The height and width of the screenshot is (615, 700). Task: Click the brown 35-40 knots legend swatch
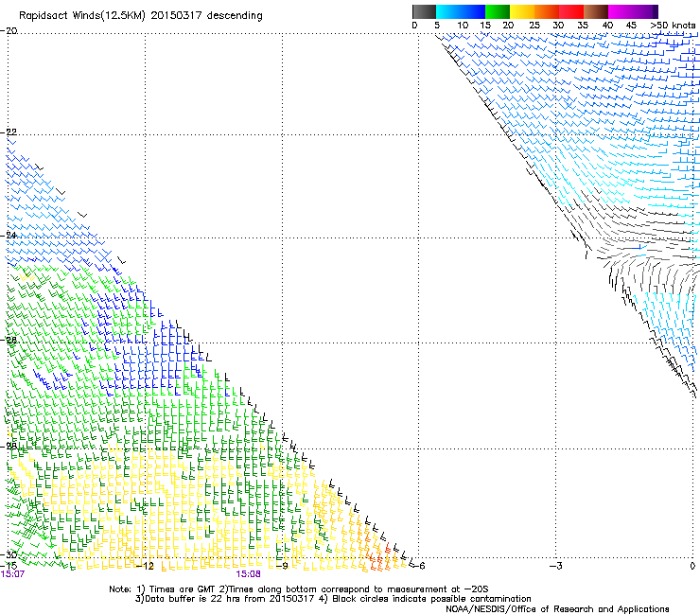(596, 11)
